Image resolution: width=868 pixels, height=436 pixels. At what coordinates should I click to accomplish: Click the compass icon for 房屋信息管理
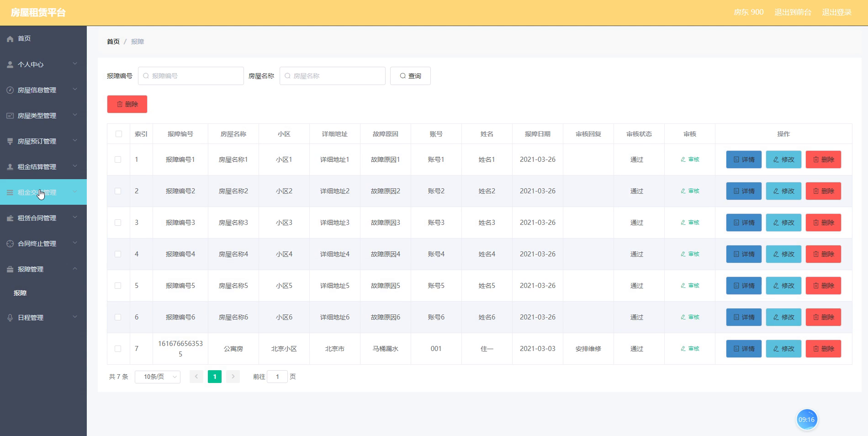(10, 90)
